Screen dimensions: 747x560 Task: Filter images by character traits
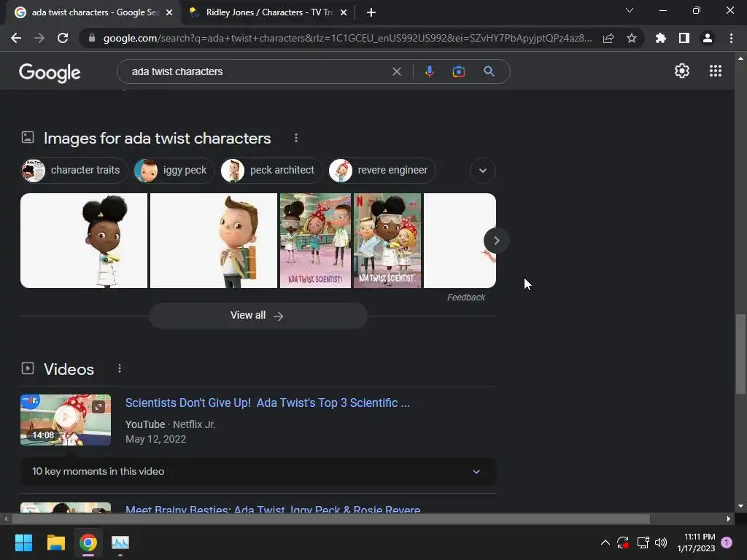coord(74,171)
